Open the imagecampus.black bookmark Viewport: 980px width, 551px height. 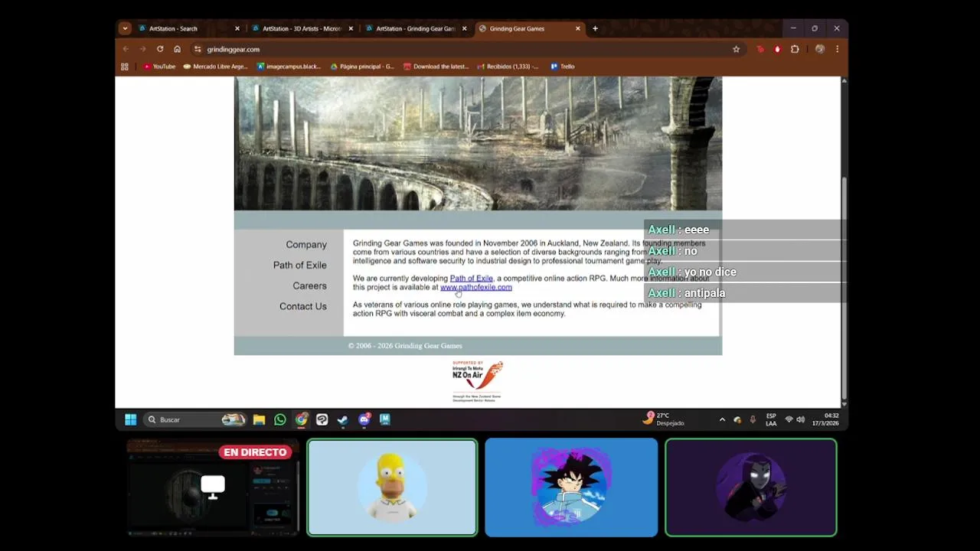tap(289, 67)
